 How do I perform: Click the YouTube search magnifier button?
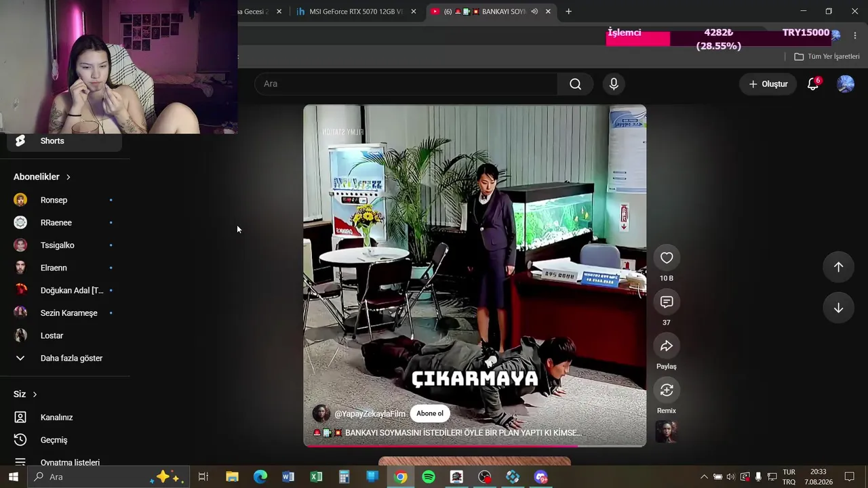point(575,84)
